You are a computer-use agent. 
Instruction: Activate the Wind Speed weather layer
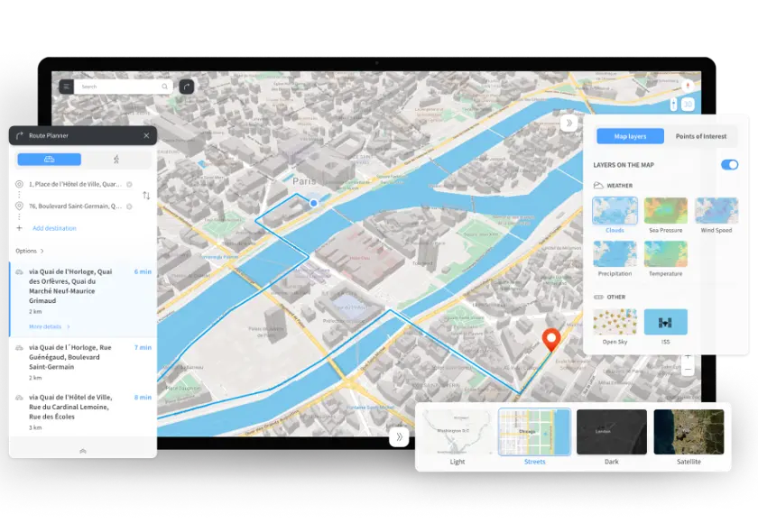pos(716,211)
